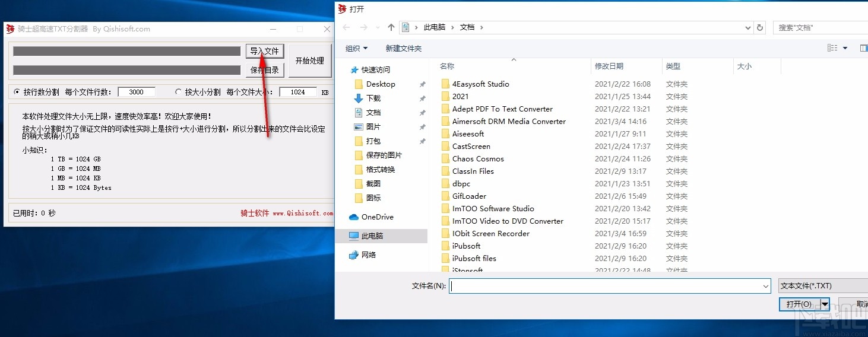Screen dimensions: 868x337
Task: Select 打包 in the navigation pane
Action: (373, 141)
